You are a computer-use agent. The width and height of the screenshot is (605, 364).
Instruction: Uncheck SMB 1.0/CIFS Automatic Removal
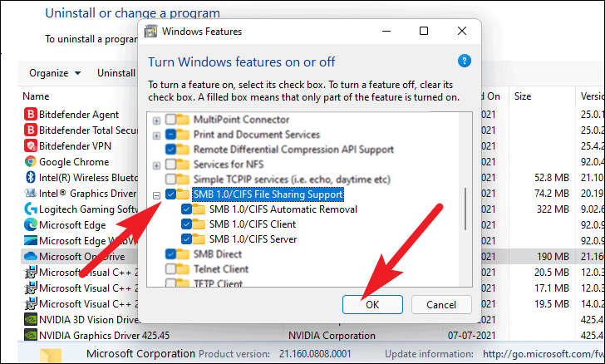pos(186,209)
